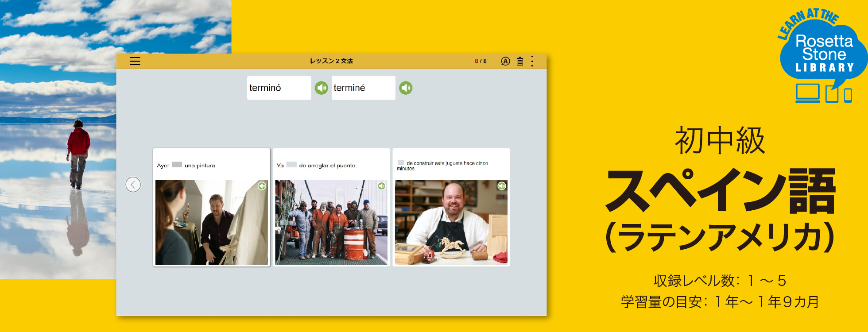Click the blank in "Ayer ___ una pintura"
This screenshot has width=868, height=332.
tap(177, 165)
